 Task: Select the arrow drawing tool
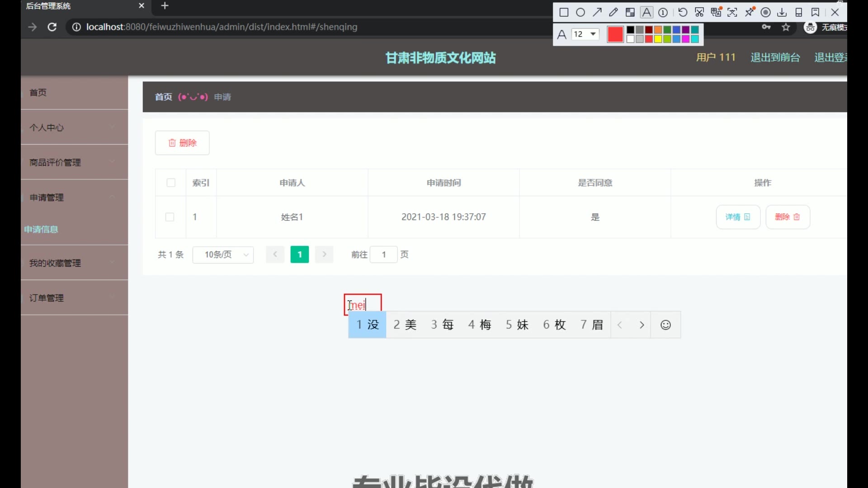(597, 13)
